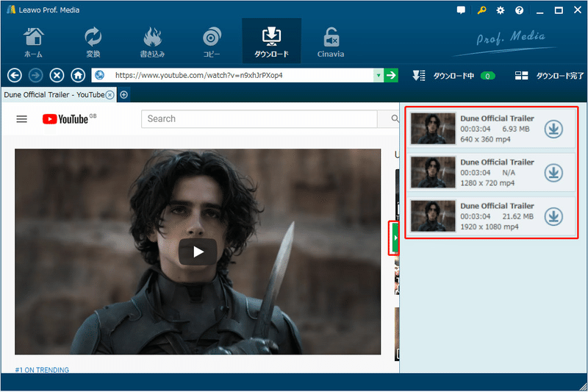Close the Dune Official Trailer tab
This screenshot has height=392, width=588.
point(110,95)
